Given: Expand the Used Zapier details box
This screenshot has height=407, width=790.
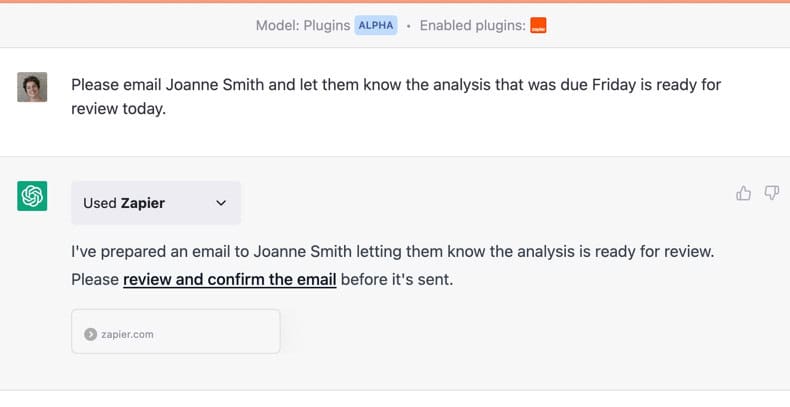Looking at the screenshot, I should pos(156,203).
